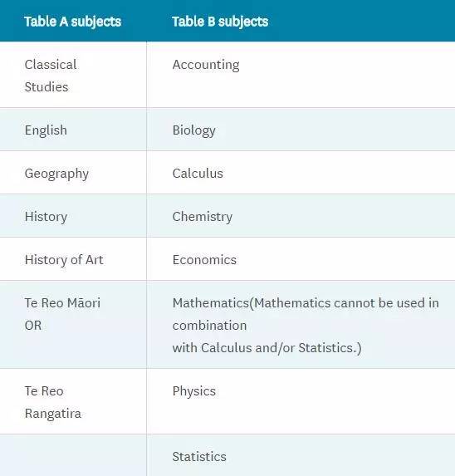Select the Economics cell
The image size is (455, 476).
[301, 259]
